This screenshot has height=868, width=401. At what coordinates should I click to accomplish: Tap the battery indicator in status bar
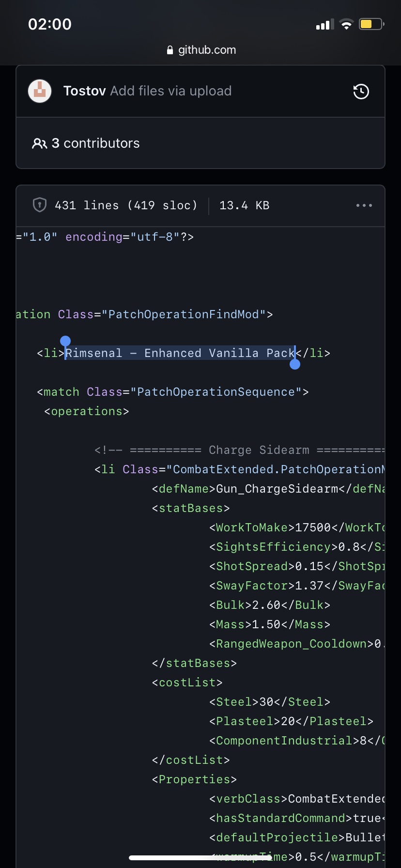click(x=371, y=24)
